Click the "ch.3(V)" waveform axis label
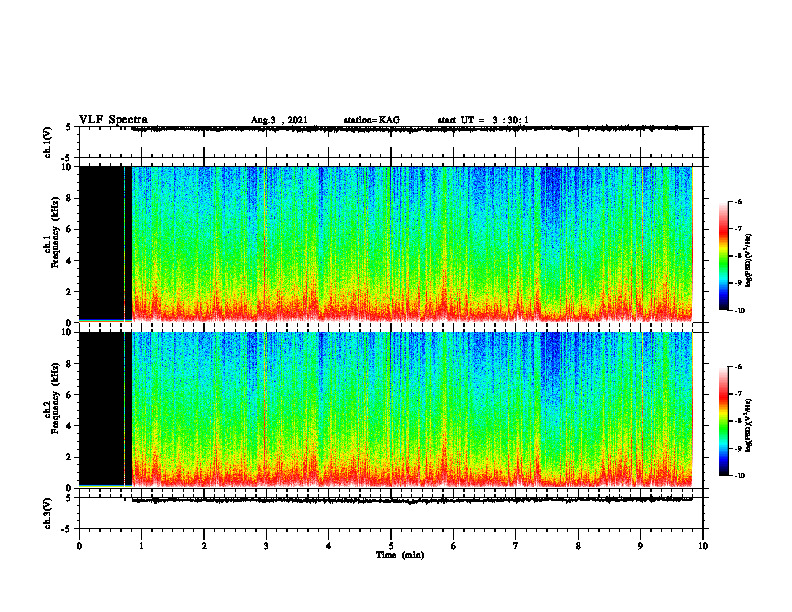 (x=48, y=513)
